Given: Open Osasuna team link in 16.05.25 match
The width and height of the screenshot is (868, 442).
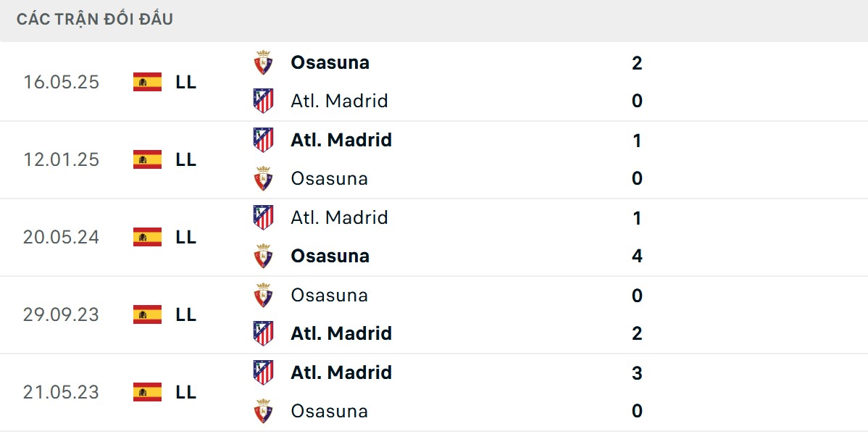Looking at the screenshot, I should coord(330,62).
